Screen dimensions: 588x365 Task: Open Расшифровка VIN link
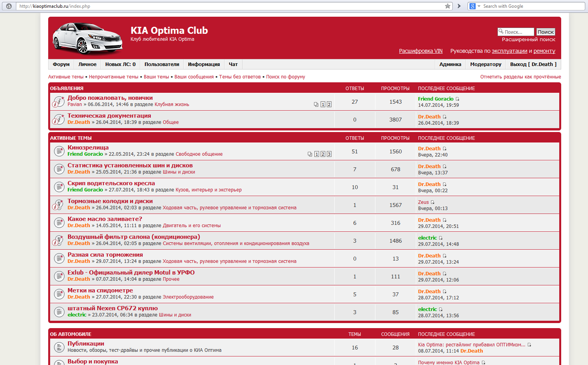(x=420, y=51)
